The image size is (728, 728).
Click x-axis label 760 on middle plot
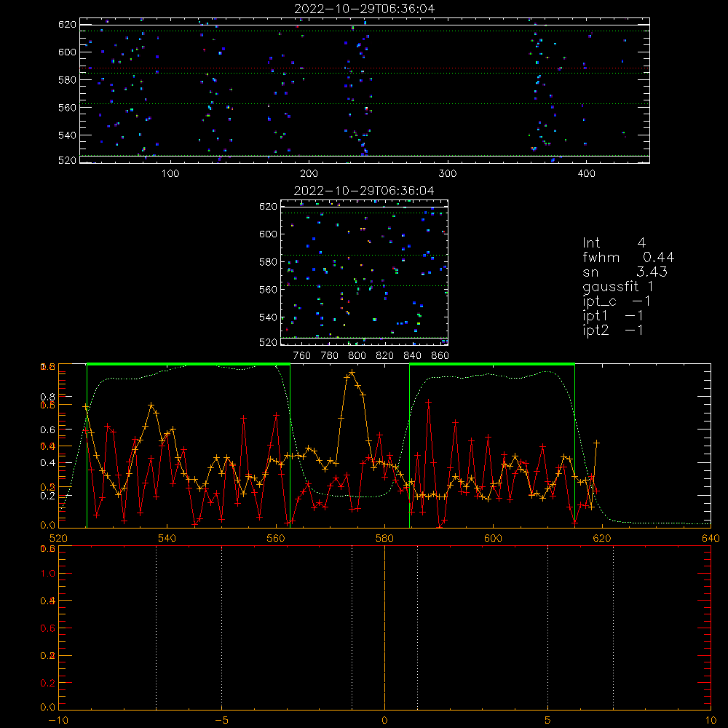point(302,356)
